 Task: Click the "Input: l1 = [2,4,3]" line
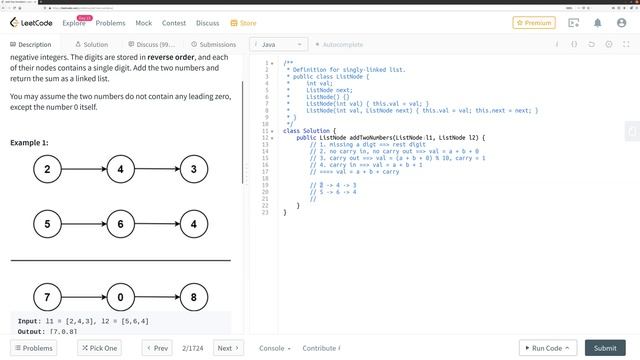tap(83, 321)
